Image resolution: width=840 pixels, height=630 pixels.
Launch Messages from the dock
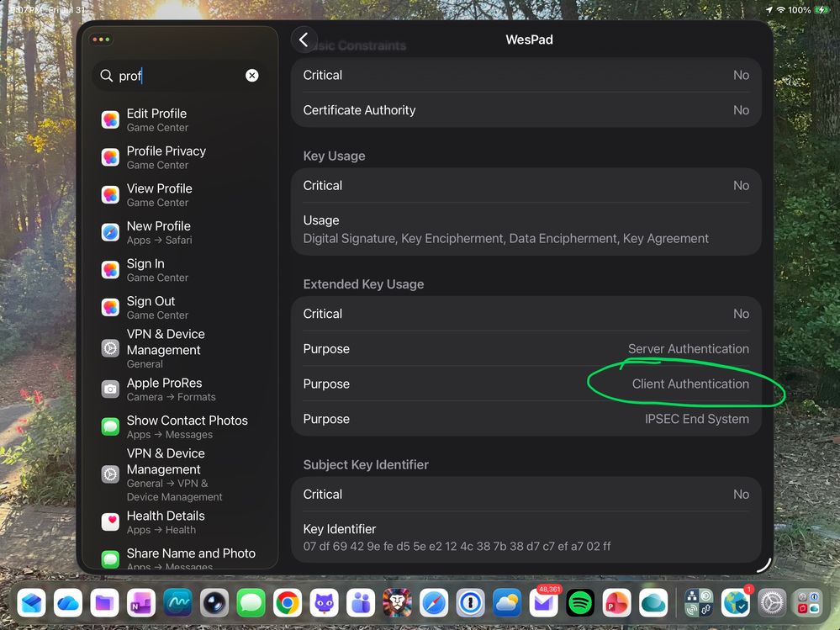pos(251,603)
